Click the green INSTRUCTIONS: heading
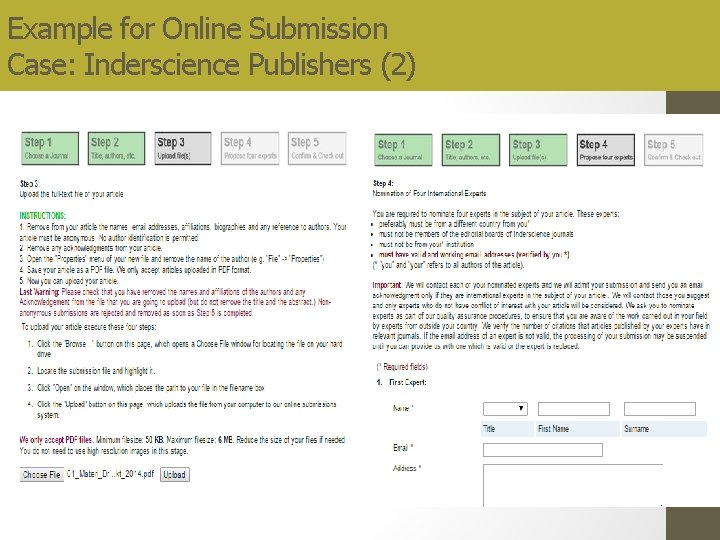720x540 pixels. pos(43,215)
